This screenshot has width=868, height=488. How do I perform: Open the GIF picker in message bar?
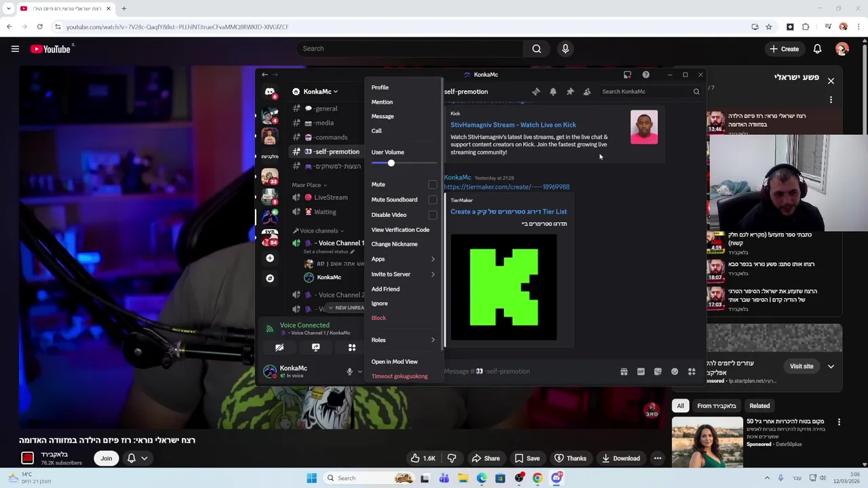point(641,371)
